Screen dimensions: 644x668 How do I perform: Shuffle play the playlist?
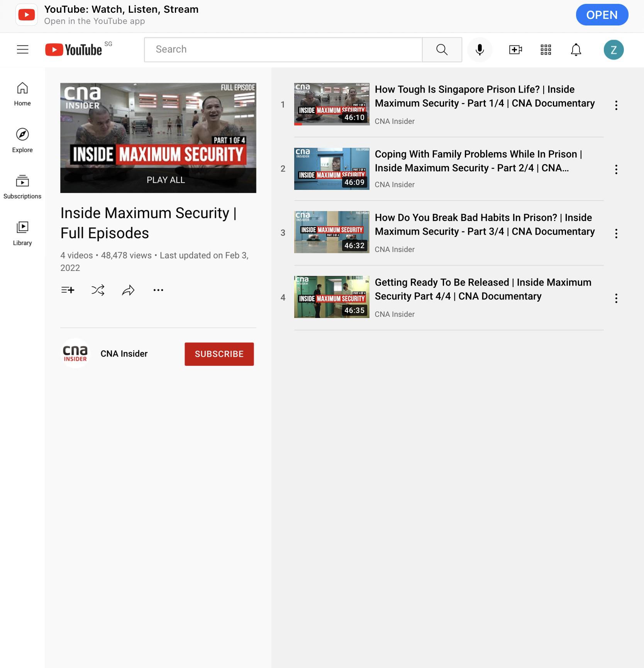pyautogui.click(x=98, y=290)
